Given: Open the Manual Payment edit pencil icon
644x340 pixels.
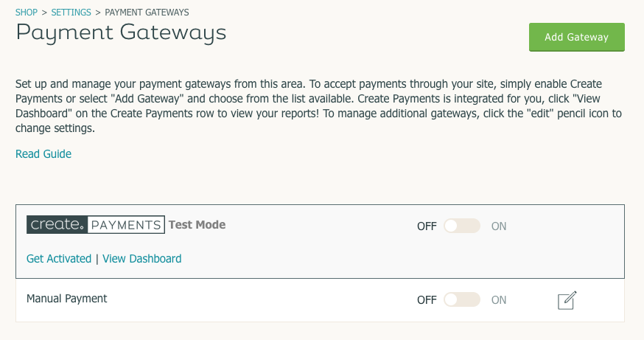Looking at the screenshot, I should [567, 300].
